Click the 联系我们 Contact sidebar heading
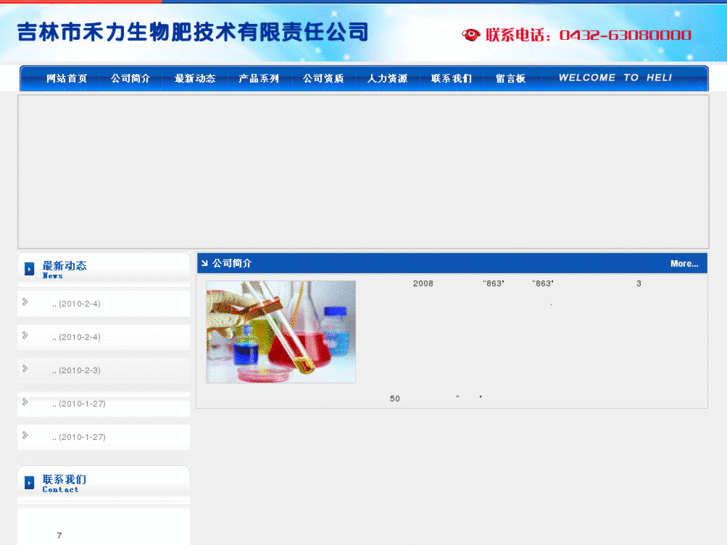The image size is (727, 545). click(x=64, y=483)
